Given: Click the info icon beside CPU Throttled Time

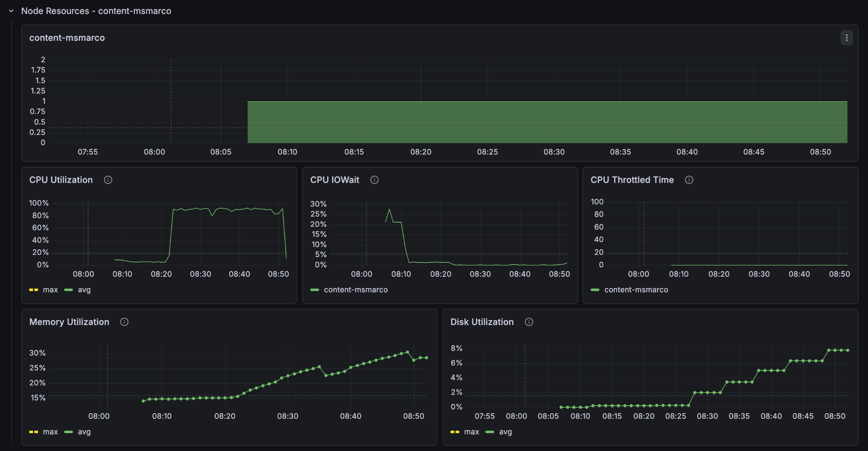Looking at the screenshot, I should pos(689,180).
